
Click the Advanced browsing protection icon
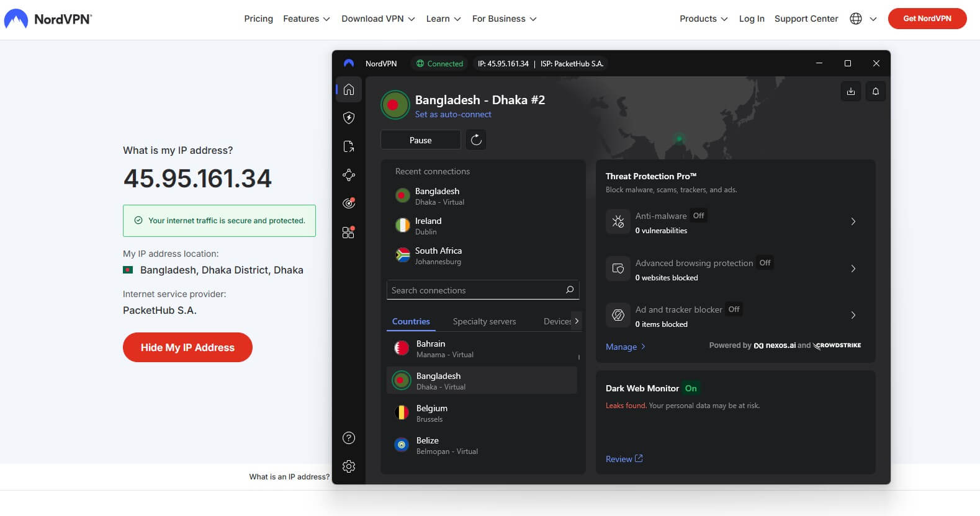pos(618,269)
